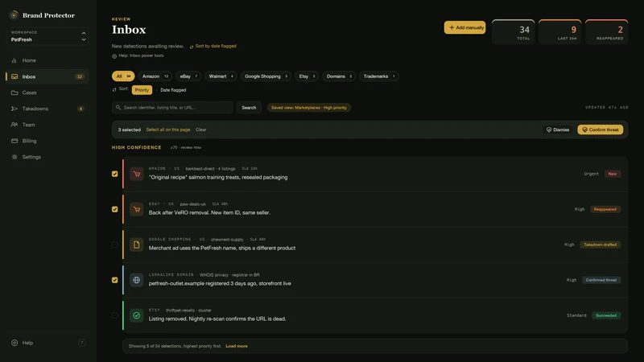
Task: Dismiss the selected detections
Action: (x=557, y=130)
